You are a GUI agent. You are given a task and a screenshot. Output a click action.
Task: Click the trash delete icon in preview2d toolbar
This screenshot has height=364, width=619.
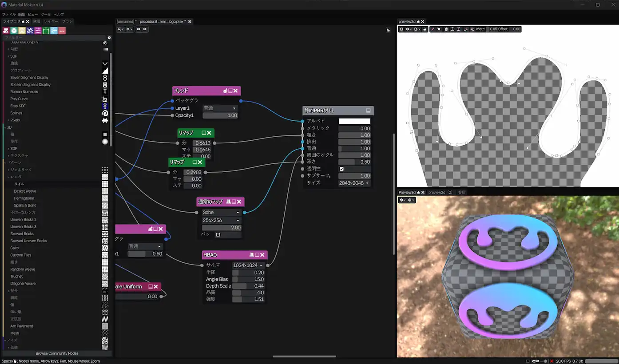coord(446,29)
